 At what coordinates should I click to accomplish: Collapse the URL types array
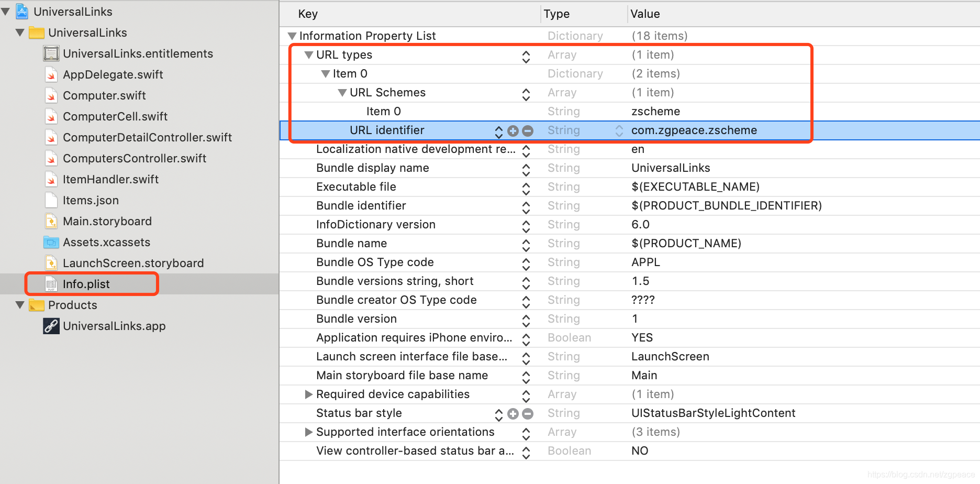[x=309, y=55]
